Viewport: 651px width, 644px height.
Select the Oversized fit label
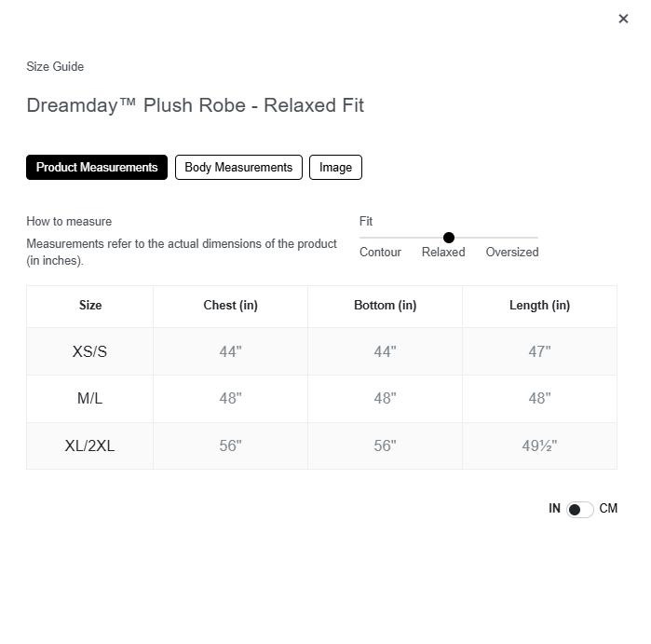511,253
